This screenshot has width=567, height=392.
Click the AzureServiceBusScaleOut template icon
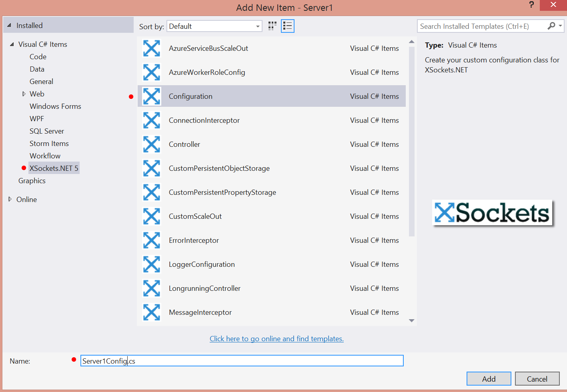[x=152, y=48]
